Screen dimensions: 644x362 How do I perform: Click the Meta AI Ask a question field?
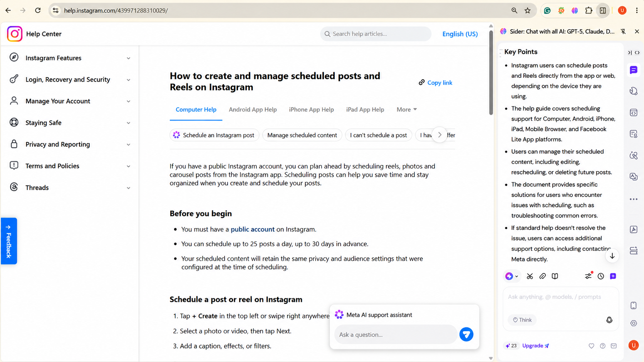(396, 334)
